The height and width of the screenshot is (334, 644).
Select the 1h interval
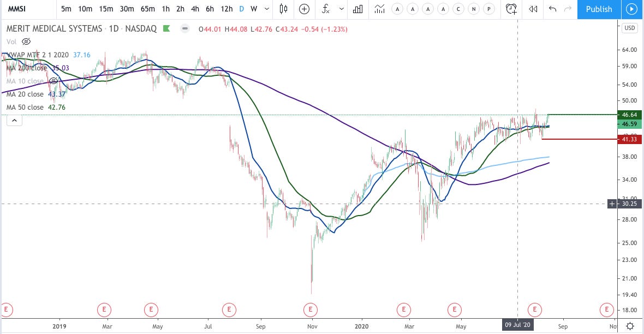[x=165, y=9]
